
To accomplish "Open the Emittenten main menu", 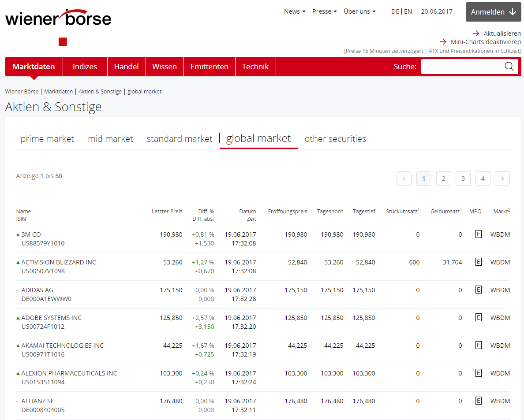I will coord(209,67).
